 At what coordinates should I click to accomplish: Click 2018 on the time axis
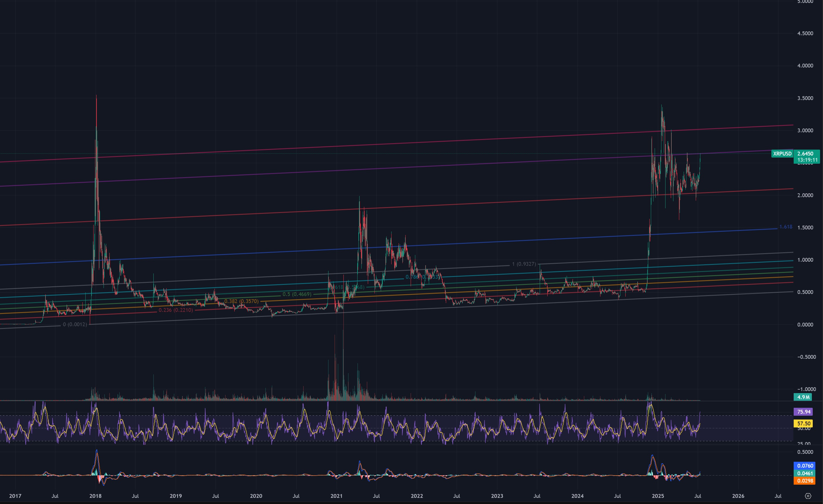click(96, 496)
